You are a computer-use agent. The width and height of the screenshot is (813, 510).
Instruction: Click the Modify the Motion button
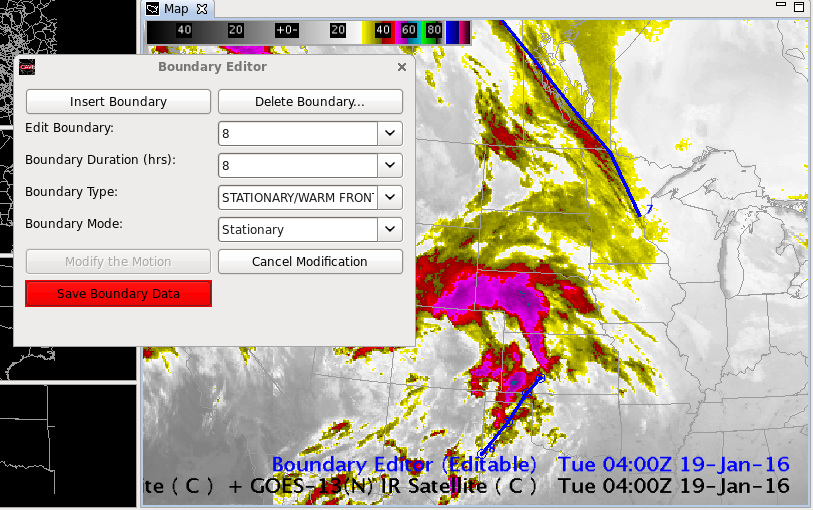coord(118,262)
